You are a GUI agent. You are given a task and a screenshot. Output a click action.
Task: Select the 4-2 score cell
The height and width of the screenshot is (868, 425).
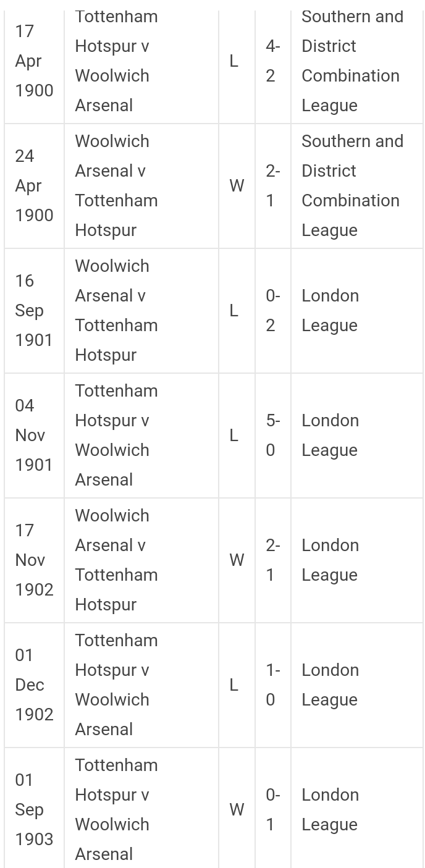coord(272,61)
